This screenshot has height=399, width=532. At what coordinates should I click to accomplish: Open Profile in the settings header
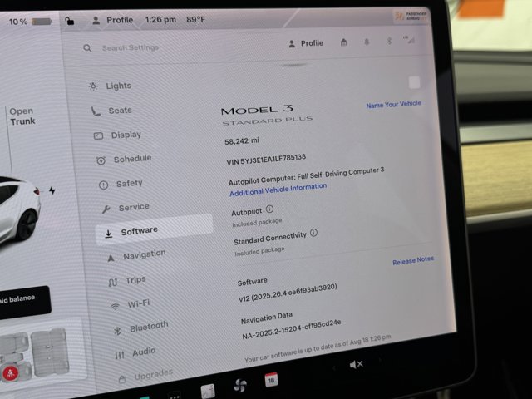point(306,43)
